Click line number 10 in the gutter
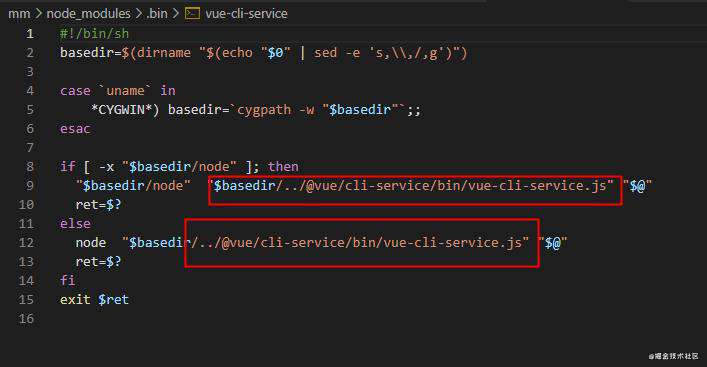Viewport: 707px width, 367px height. (26, 205)
